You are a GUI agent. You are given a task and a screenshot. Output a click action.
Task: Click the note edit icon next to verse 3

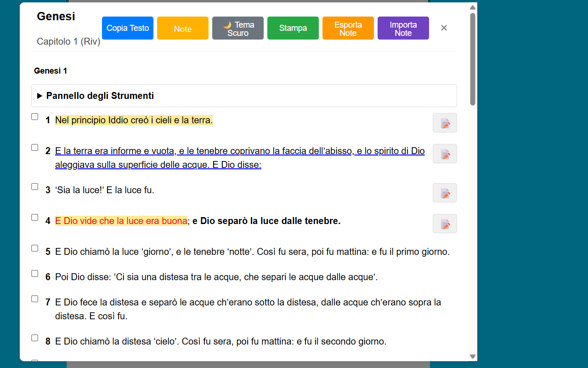click(x=444, y=193)
